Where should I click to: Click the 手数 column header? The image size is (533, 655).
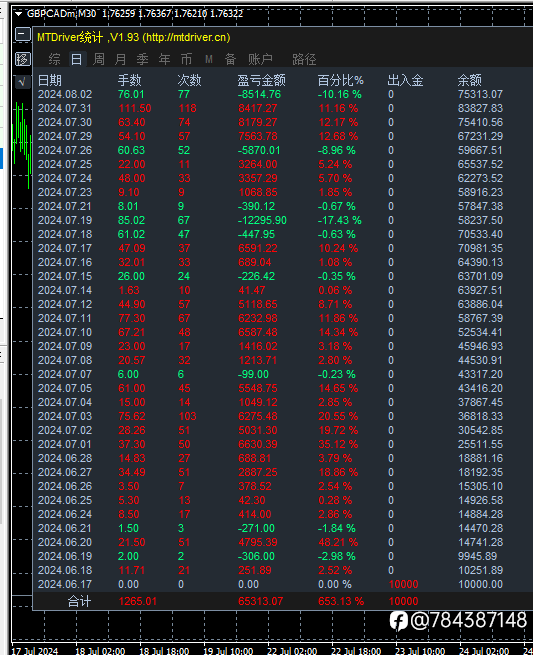[x=129, y=80]
